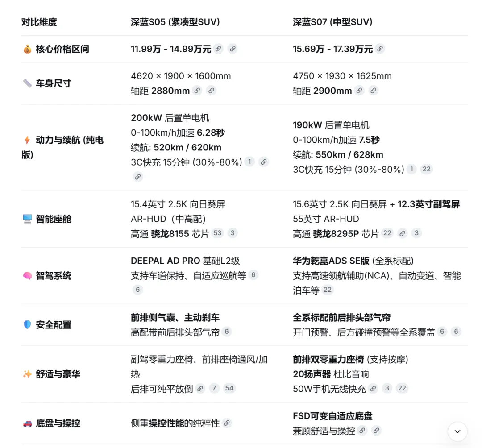The width and height of the screenshot is (482, 448).
Task: Click the 深蓝S07 (中型SUV) column header
Action: pos(332,22)
